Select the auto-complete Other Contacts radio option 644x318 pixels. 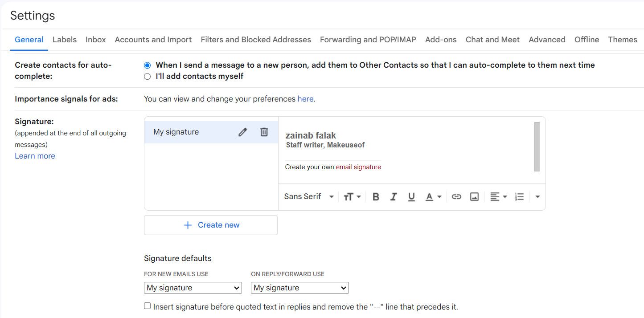[147, 65]
